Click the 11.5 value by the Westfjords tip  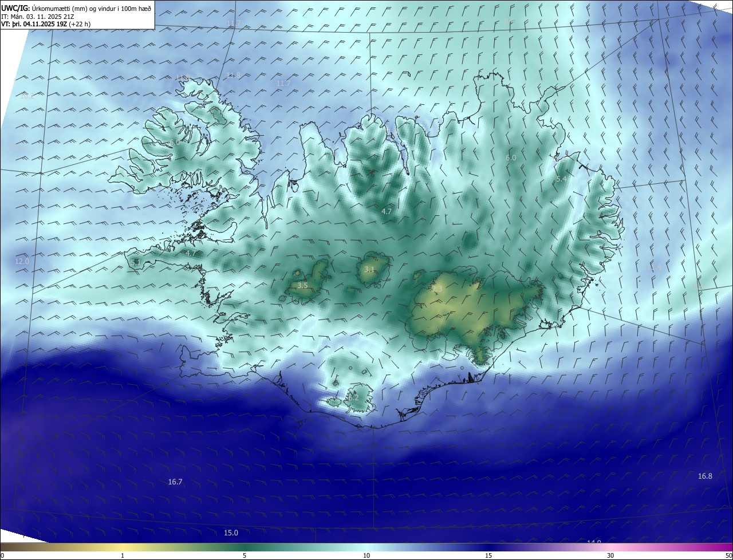pos(183,78)
